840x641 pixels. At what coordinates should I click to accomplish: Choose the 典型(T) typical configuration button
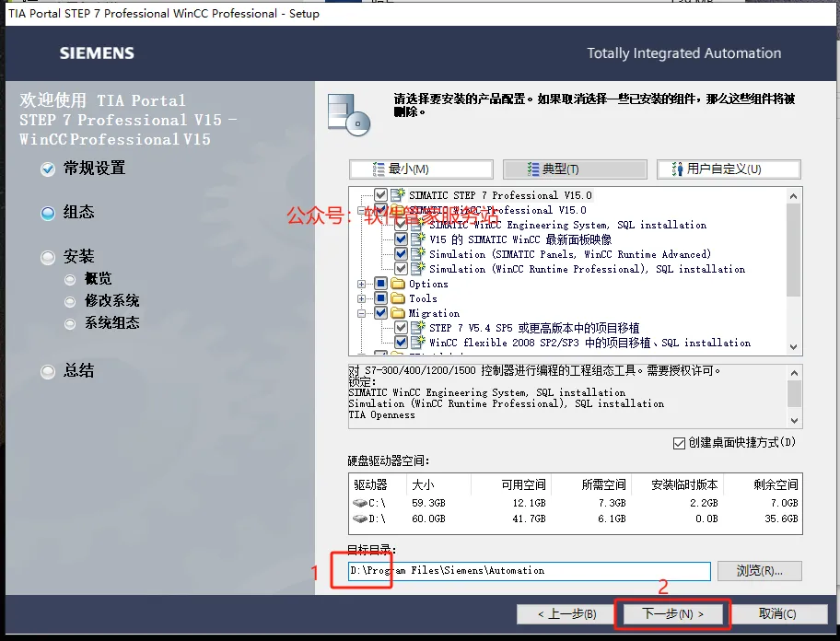(x=575, y=169)
